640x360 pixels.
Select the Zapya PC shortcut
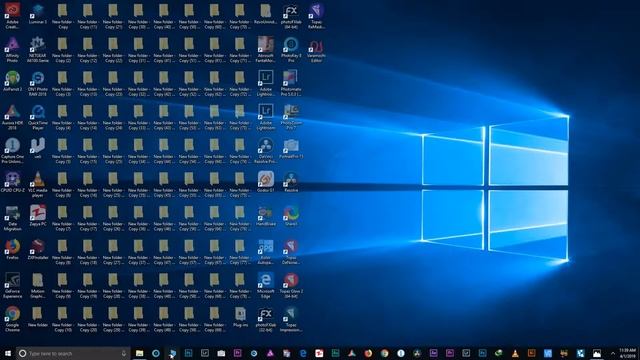pyautogui.click(x=38, y=216)
